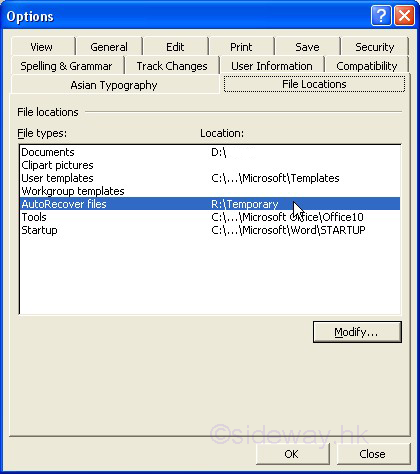The width and height of the screenshot is (420, 474).
Task: Click the Help question mark icon
Action: [x=381, y=16]
